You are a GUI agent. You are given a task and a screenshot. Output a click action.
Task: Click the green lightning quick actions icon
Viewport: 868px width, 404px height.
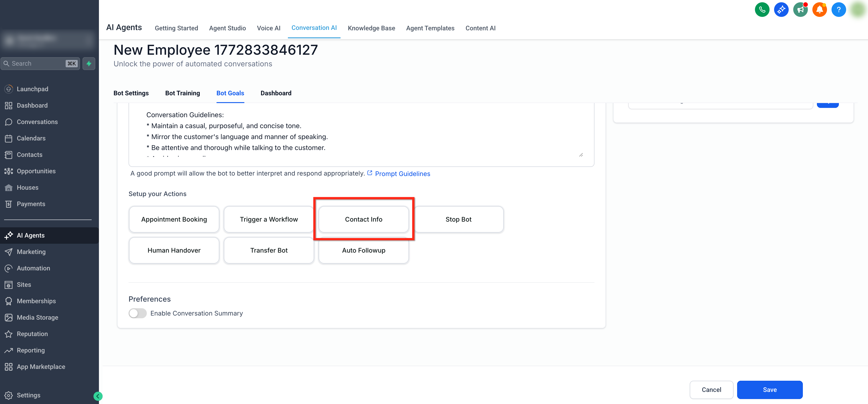tap(89, 63)
